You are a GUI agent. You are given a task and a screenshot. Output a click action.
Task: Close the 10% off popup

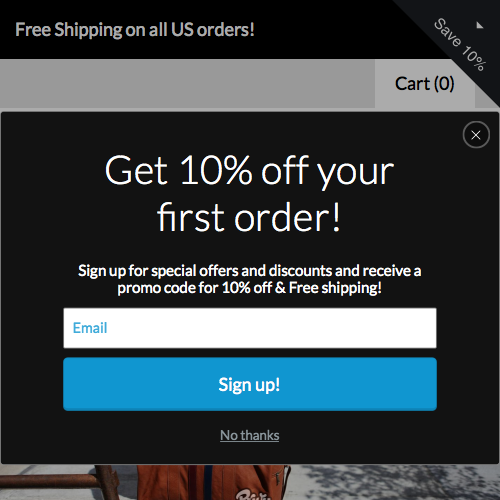click(x=476, y=135)
